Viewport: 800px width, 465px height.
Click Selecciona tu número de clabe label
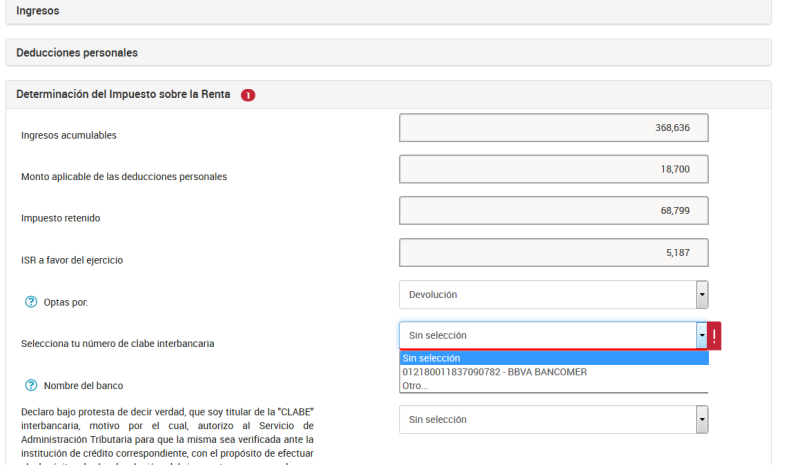117,344
